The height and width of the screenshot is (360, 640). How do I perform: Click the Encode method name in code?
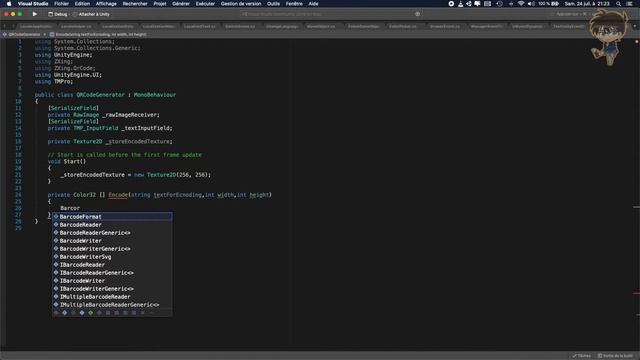118,195
